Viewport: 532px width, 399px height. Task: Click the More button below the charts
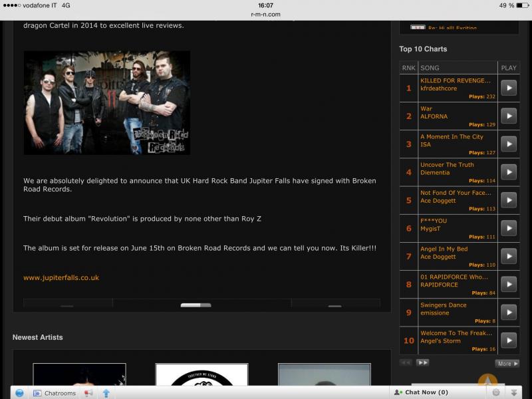pyautogui.click(x=507, y=364)
